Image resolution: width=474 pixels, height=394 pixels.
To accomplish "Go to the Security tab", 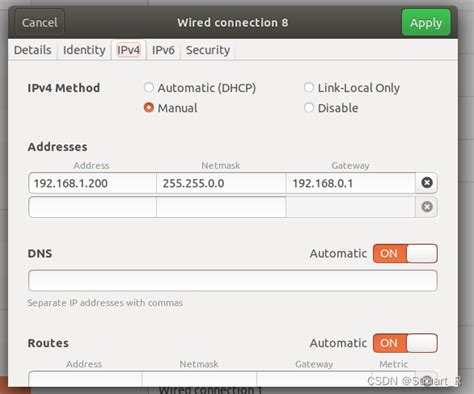I will coord(208,50).
